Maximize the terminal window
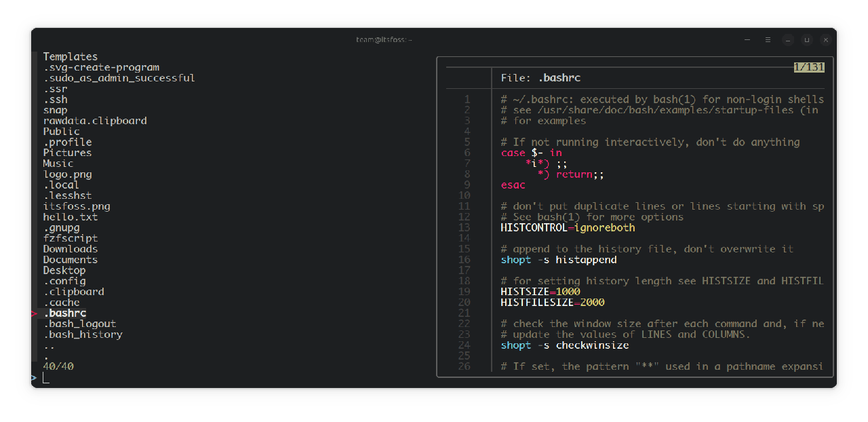This screenshot has width=868, height=422. coord(806,39)
